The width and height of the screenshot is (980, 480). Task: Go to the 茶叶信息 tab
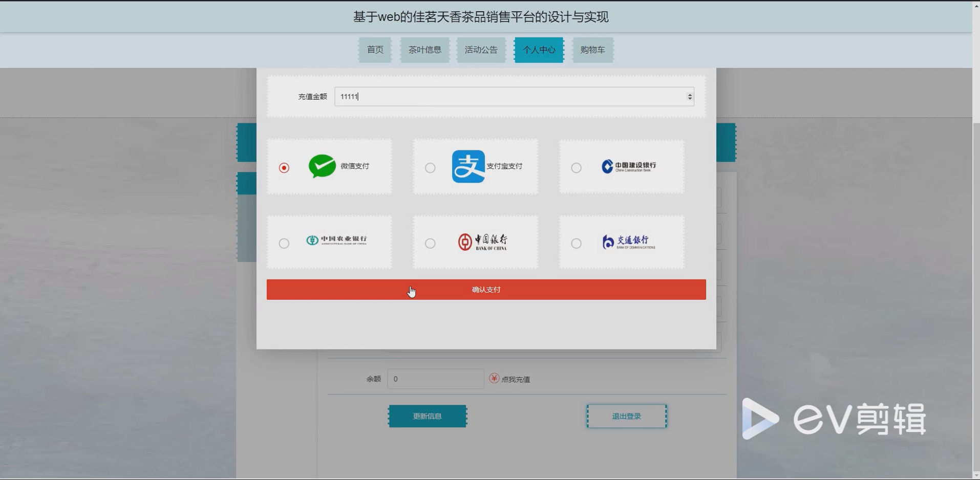[x=425, y=50]
